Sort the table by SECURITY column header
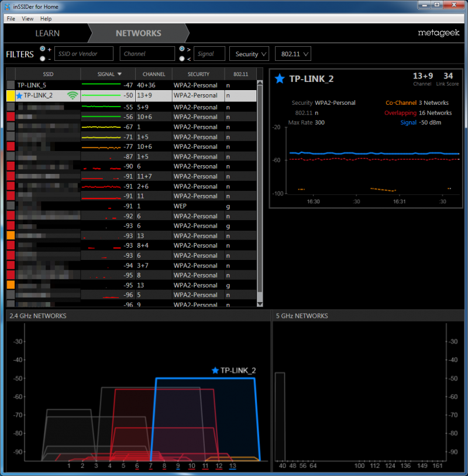 (198, 74)
